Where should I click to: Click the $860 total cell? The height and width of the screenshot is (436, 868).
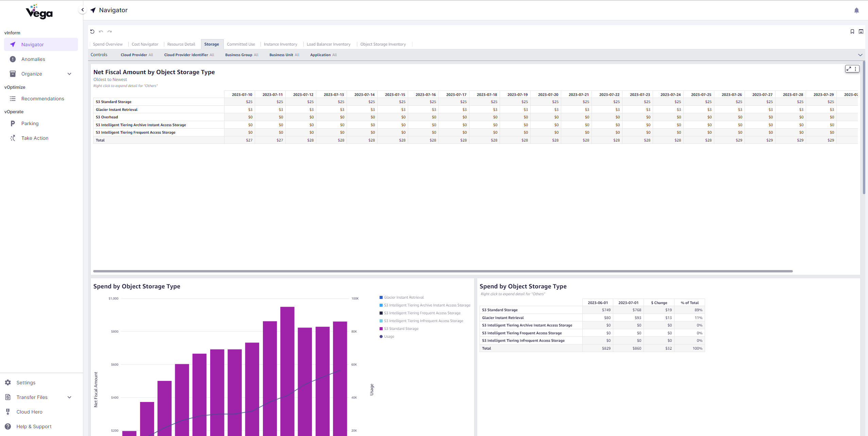pos(629,348)
